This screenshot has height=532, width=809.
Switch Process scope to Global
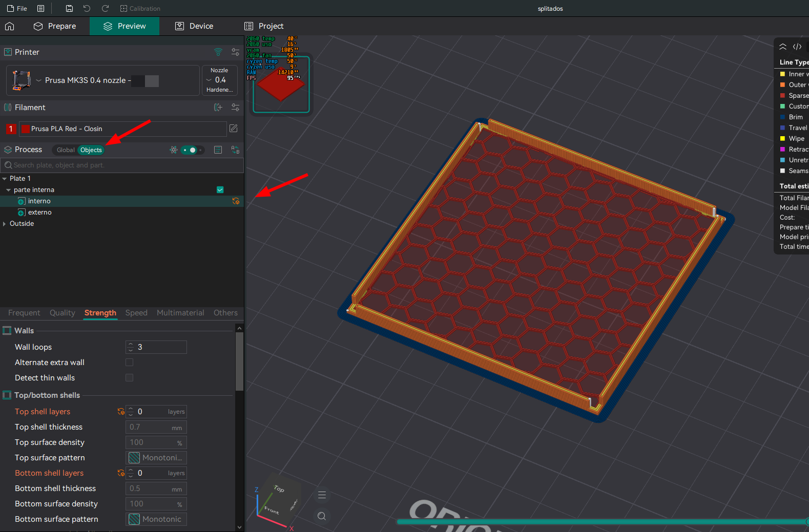(x=66, y=150)
